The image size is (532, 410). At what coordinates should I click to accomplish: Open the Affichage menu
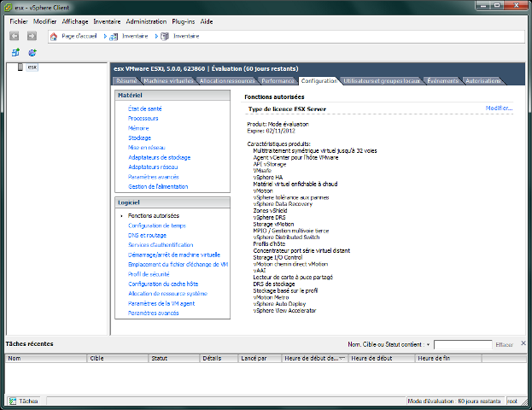point(75,21)
